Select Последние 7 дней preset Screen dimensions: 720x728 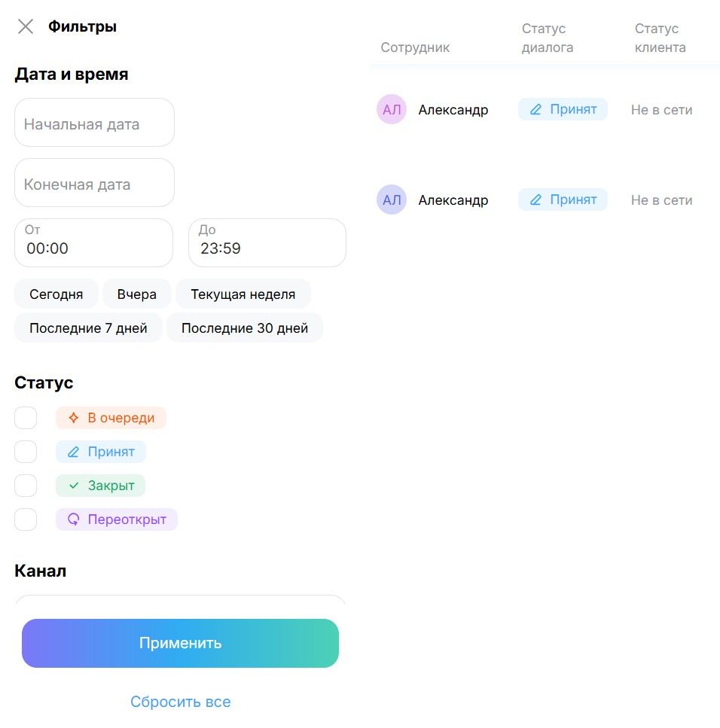click(x=88, y=328)
